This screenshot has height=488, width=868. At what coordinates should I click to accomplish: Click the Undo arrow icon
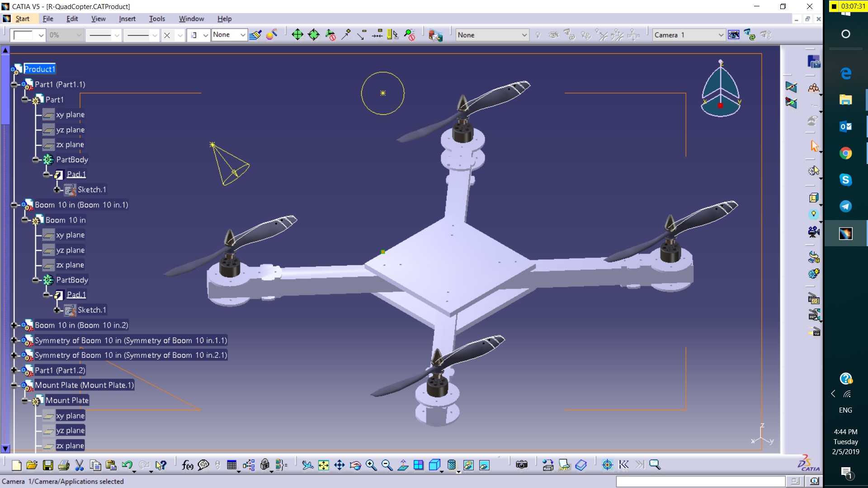(127, 465)
